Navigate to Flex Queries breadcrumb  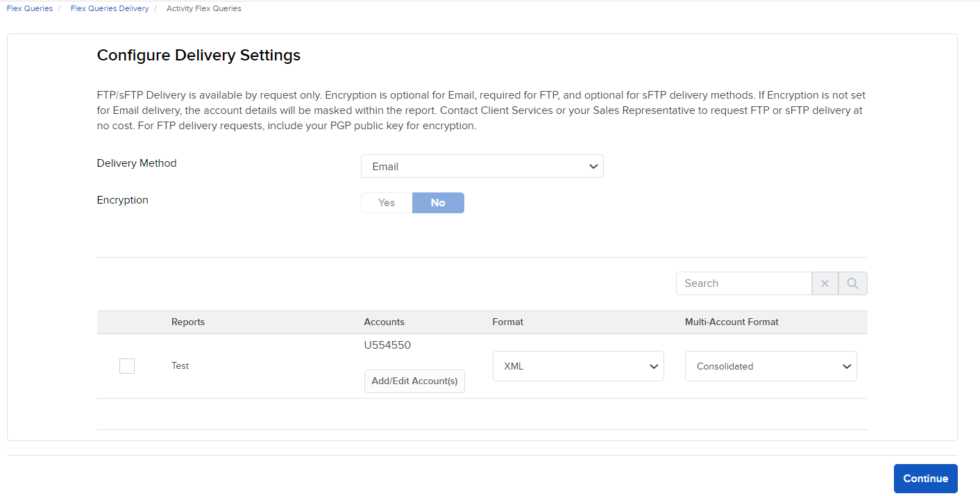(x=29, y=8)
